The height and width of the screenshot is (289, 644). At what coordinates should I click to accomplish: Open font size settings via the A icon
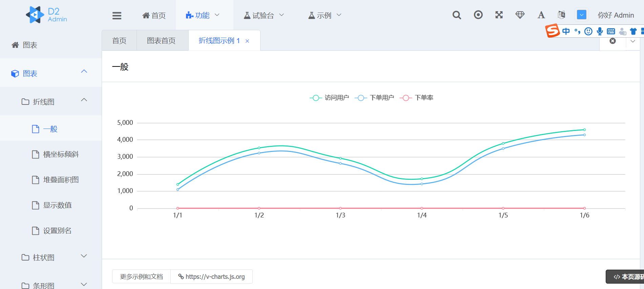tap(541, 15)
